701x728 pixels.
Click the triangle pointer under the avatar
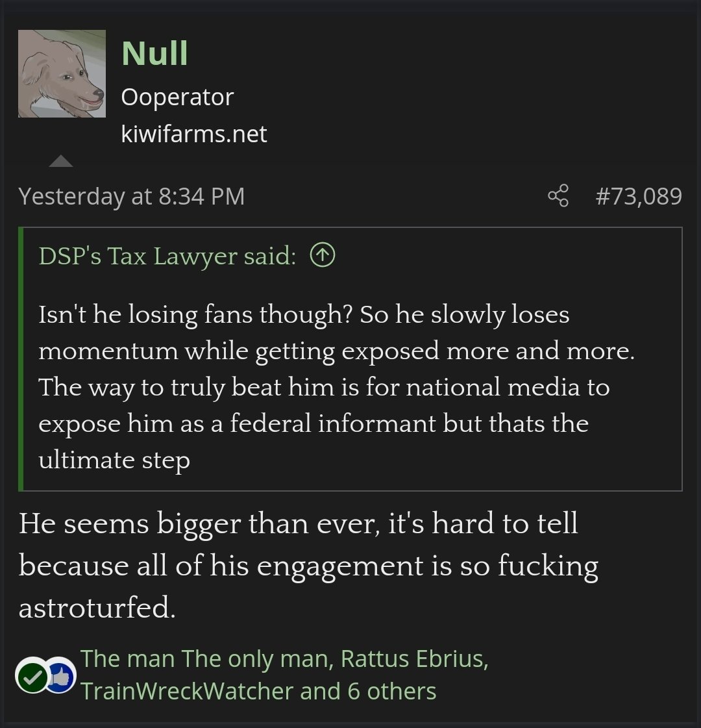click(61, 160)
